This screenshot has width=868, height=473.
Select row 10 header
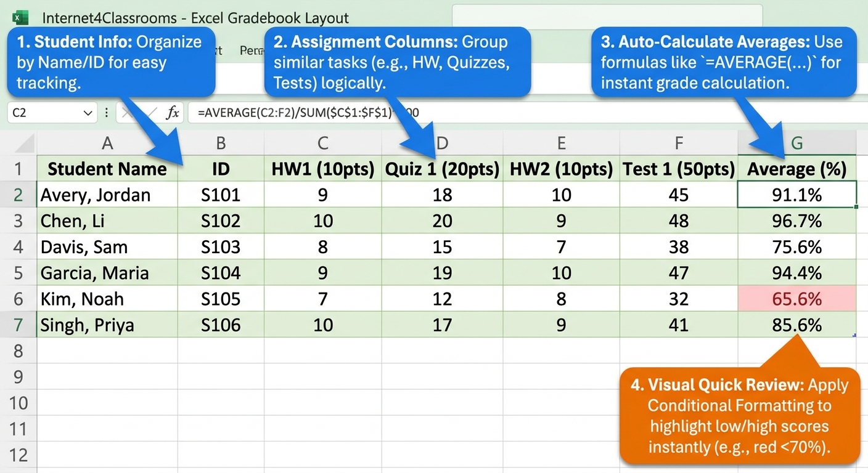pyautogui.click(x=18, y=403)
